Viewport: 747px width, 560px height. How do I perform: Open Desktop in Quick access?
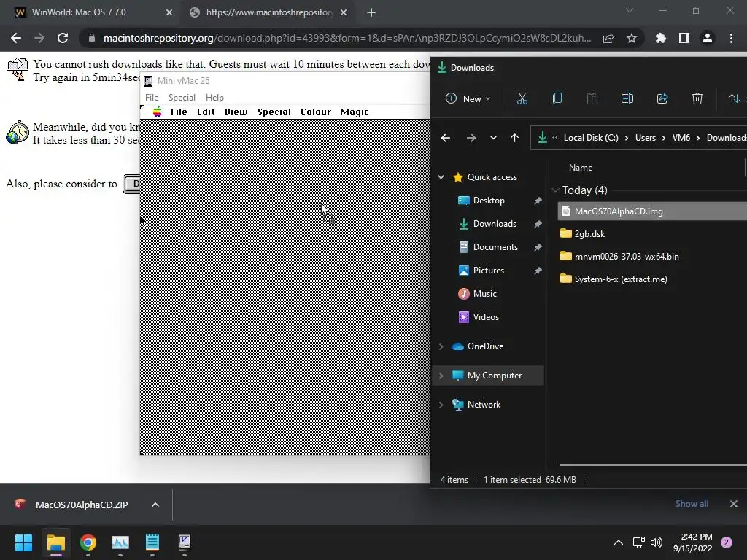[x=489, y=201]
